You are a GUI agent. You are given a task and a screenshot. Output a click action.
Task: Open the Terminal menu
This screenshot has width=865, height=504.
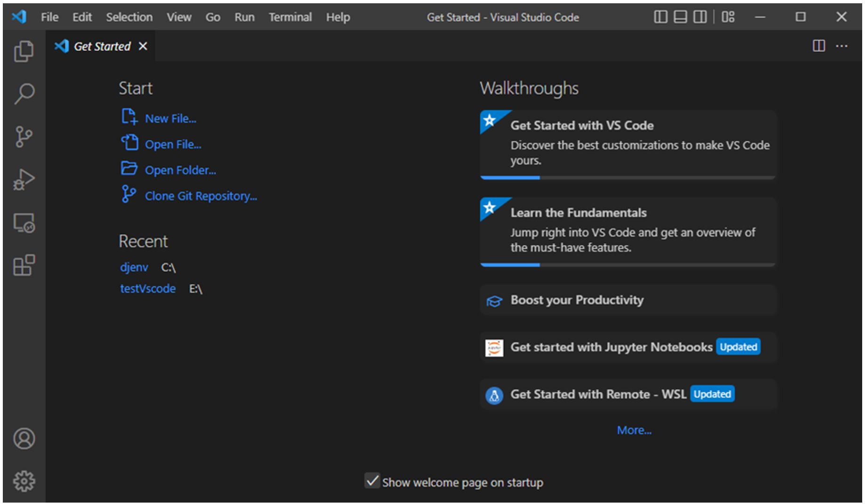point(290,17)
